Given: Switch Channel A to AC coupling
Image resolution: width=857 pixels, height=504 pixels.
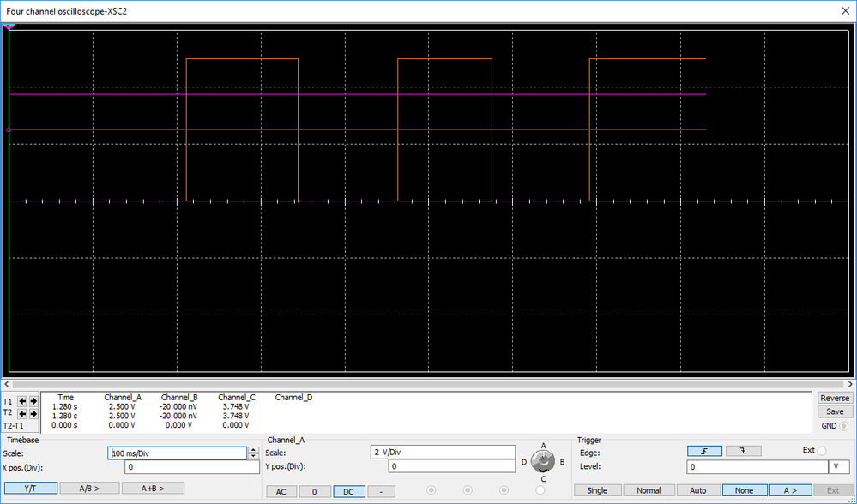Looking at the screenshot, I should [x=281, y=490].
